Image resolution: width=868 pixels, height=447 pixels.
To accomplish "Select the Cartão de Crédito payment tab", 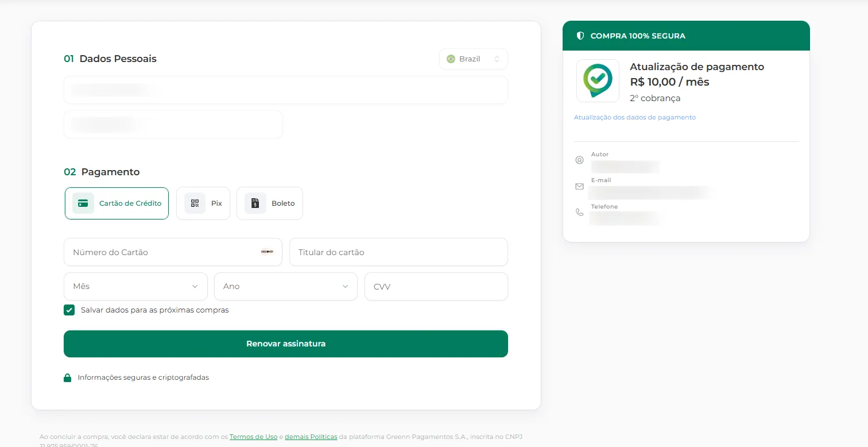I will (117, 203).
